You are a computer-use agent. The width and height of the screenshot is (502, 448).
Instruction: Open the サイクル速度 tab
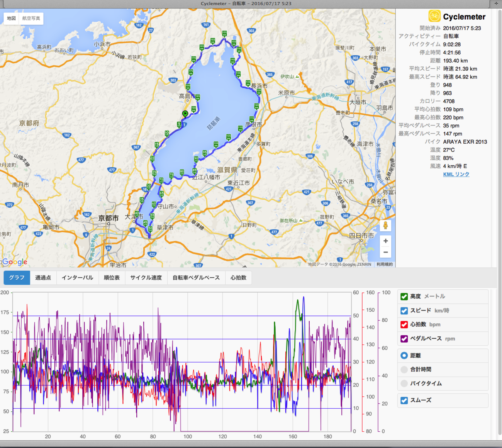[146, 278]
